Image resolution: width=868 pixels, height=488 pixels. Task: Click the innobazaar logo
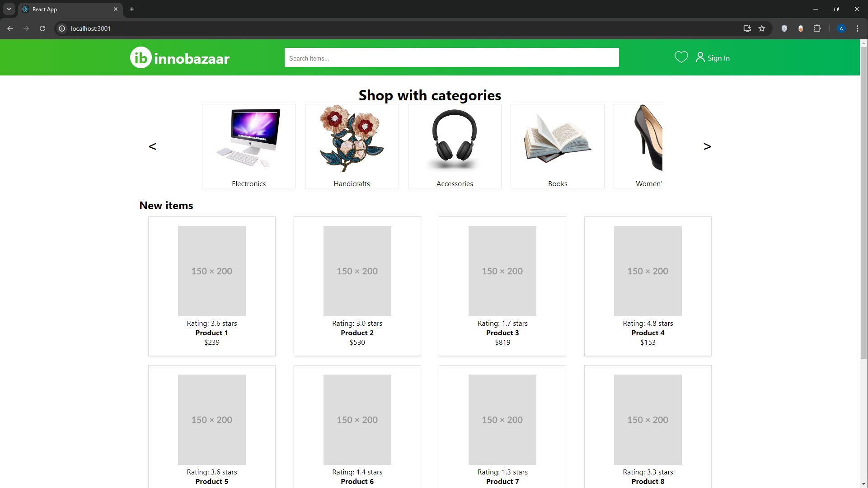pyautogui.click(x=180, y=58)
